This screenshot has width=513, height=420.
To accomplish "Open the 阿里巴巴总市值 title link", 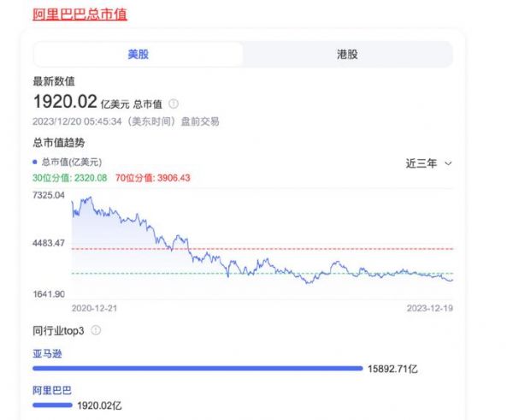I will [x=79, y=14].
